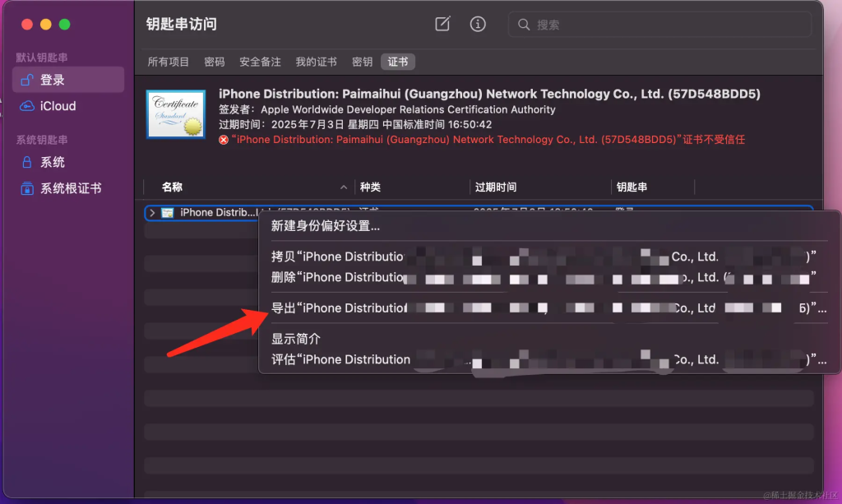
Task: Click the 搜索 search input field
Action: tap(666, 25)
